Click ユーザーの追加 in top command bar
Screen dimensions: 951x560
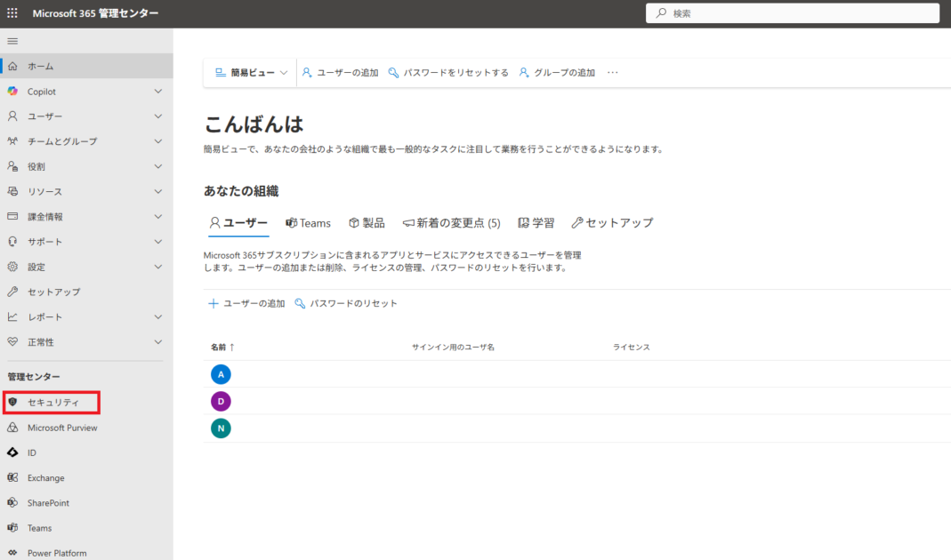[x=340, y=73]
